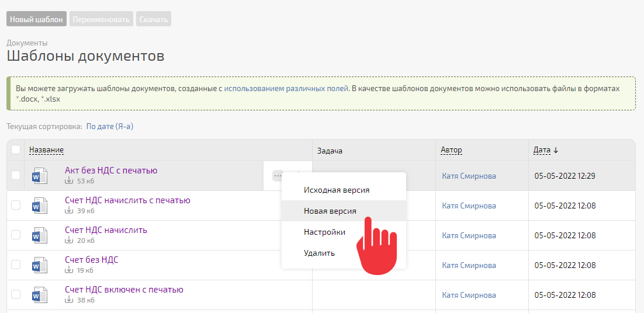Click Word file icon for Счет НДС включен с печатью
Image resolution: width=644 pixels, height=313 pixels.
(40, 295)
